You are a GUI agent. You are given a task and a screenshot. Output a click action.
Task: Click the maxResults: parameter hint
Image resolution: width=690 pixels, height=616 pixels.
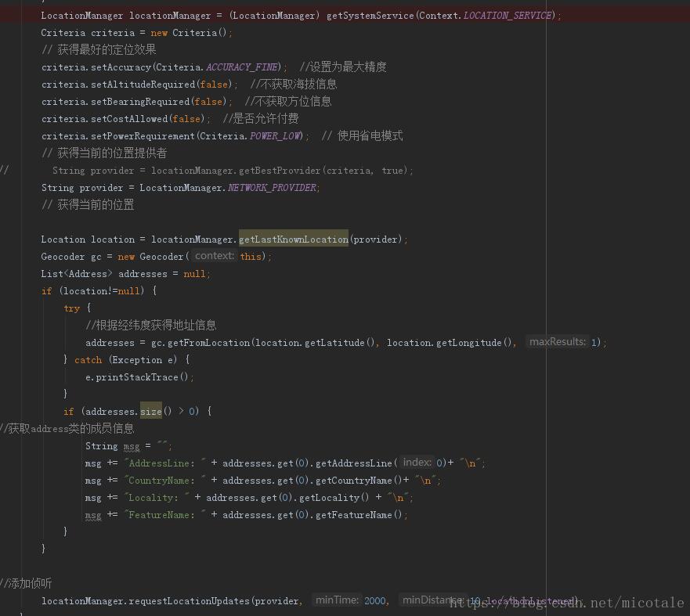[557, 342]
